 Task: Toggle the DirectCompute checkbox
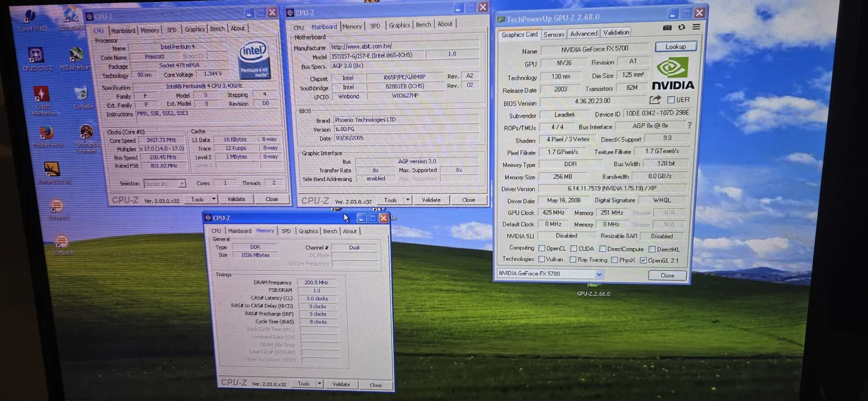point(603,249)
